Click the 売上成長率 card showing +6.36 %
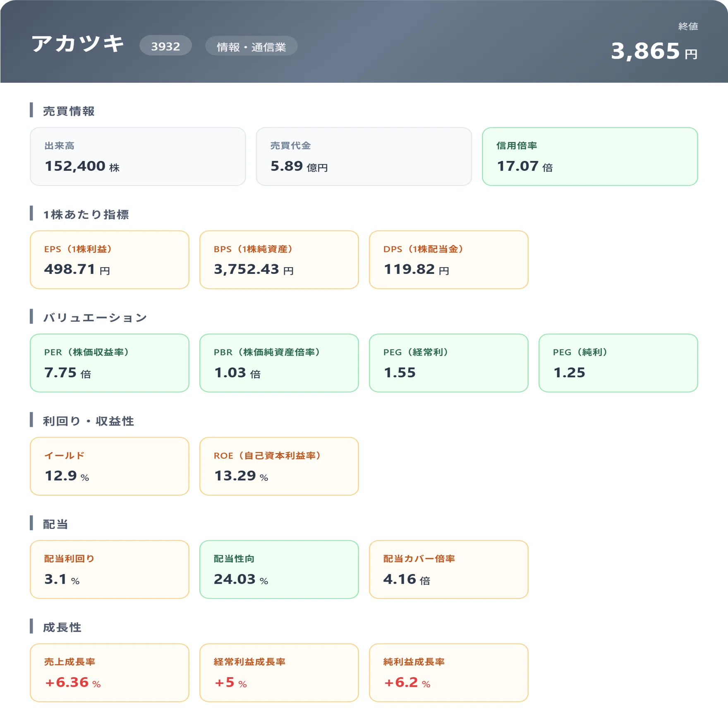 coord(110,673)
